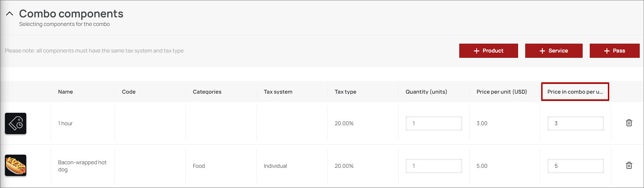644x188 pixels.
Task: Edit quantity field for Bacon-wrapped hot dog
Action: point(433,166)
